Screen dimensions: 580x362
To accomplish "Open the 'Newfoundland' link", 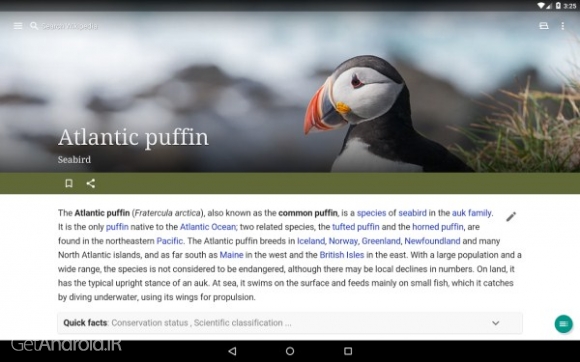I will click(432, 241).
